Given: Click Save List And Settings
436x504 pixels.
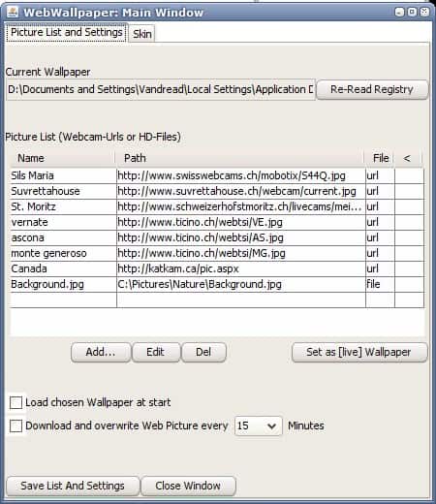Looking at the screenshot, I should coord(73,486).
